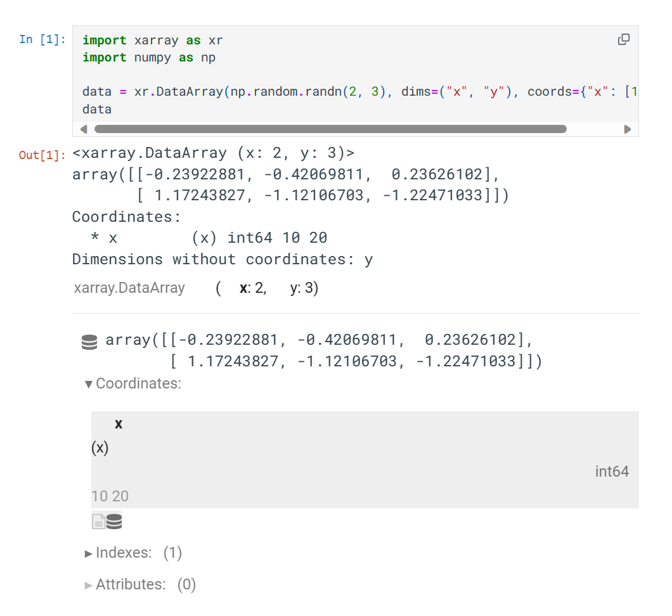Click the document icon under the x coordinate
The width and height of the screenshot is (672, 616).
click(x=98, y=521)
